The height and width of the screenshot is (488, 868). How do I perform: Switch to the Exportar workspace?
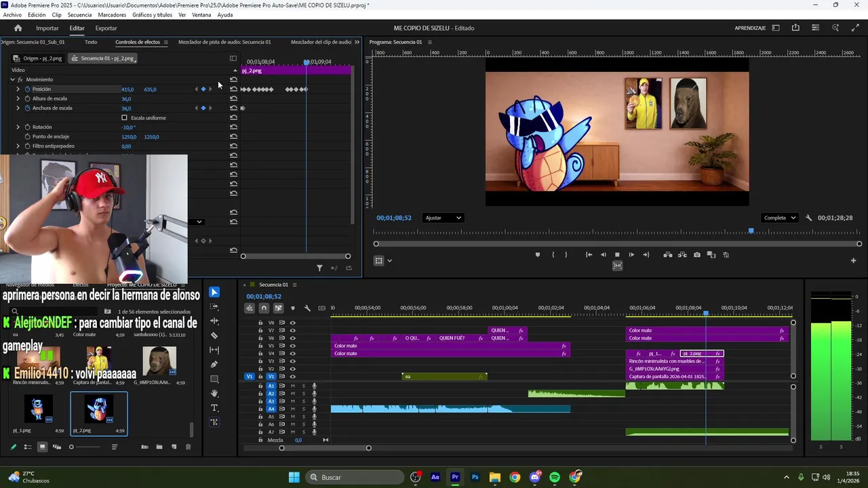click(x=106, y=28)
